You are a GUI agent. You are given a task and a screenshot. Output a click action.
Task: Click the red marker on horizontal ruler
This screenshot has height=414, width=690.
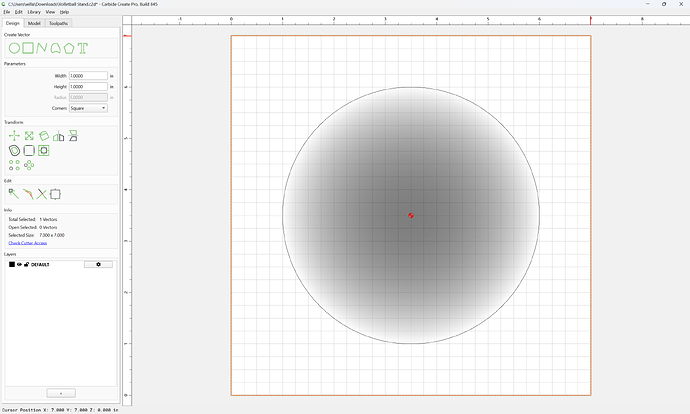point(591,20)
